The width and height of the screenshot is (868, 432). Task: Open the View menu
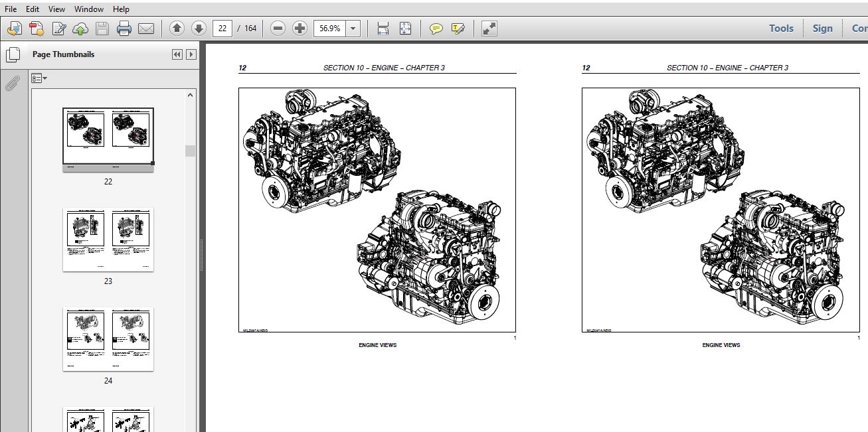click(x=57, y=9)
